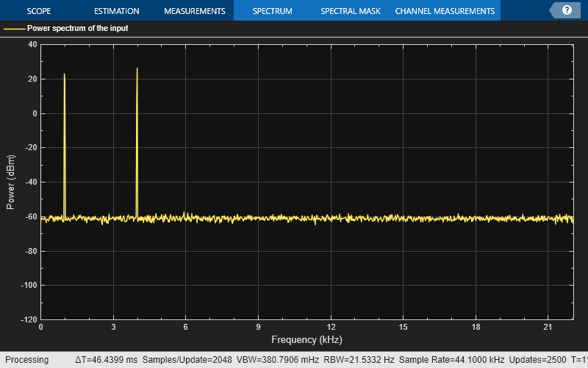Click the Sample Rate=44.1000 kHz status entry
Viewport: 588px width, 368px height.
pos(451,360)
